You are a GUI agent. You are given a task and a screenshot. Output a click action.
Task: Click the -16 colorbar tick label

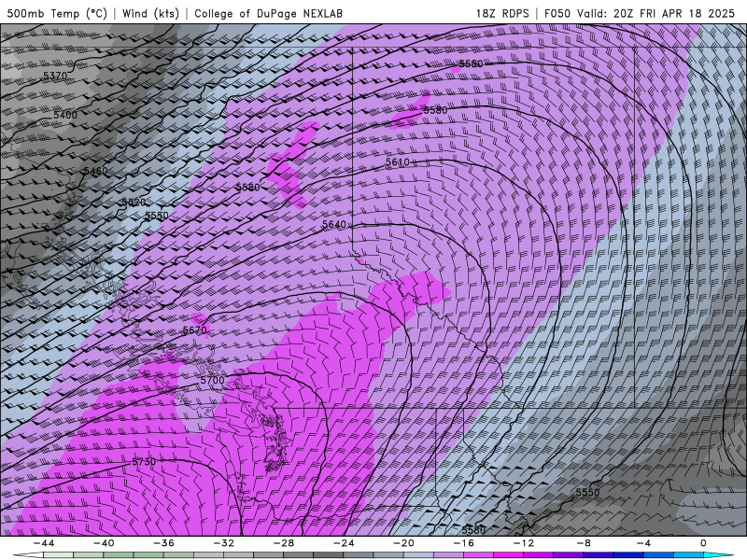[464, 543]
